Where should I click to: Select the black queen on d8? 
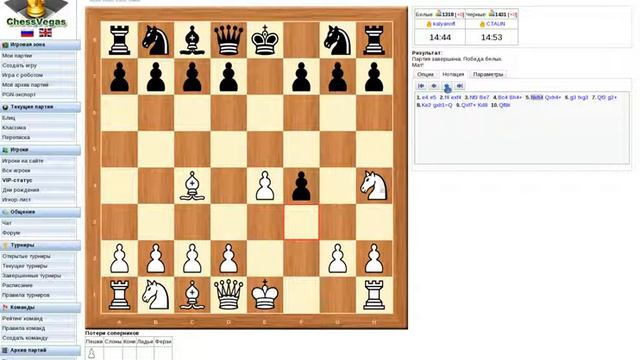point(228,40)
